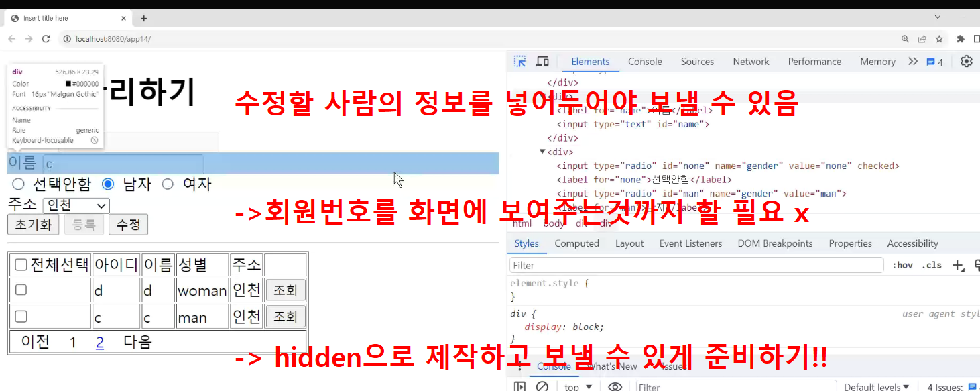Open the Memory tab
Viewport: 980px width, 391px height.
877,62
